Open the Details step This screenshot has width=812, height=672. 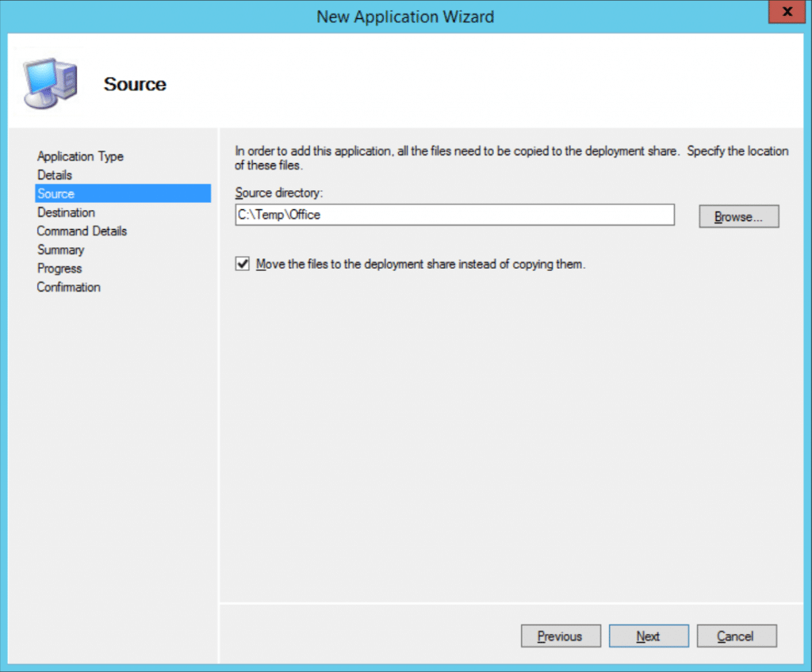pyautogui.click(x=55, y=174)
